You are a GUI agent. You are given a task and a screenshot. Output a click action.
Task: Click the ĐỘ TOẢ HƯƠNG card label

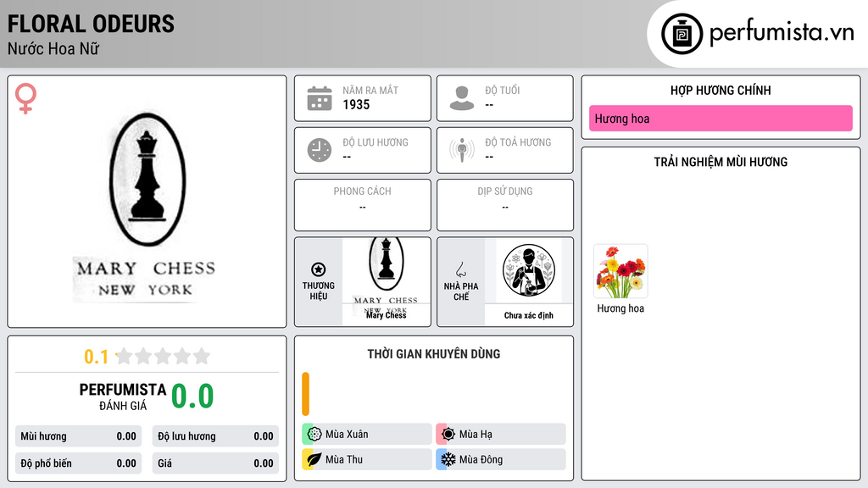(x=518, y=142)
